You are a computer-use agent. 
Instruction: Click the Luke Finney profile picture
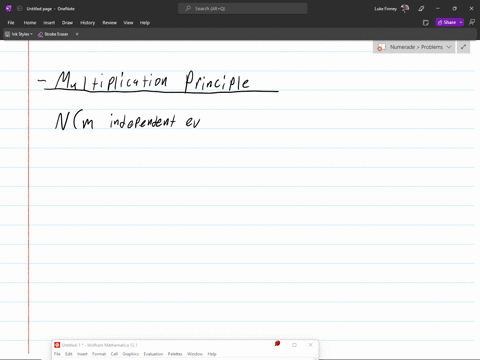click(405, 9)
